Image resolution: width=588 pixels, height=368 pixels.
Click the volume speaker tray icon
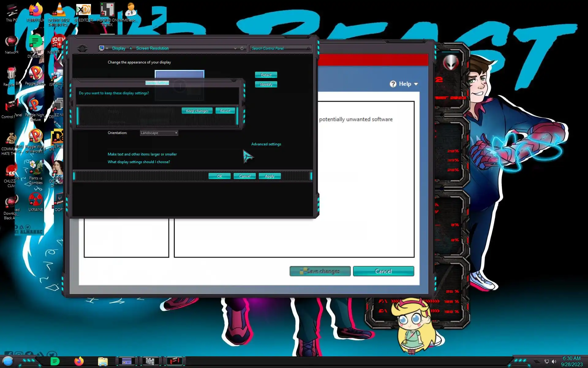554,362
